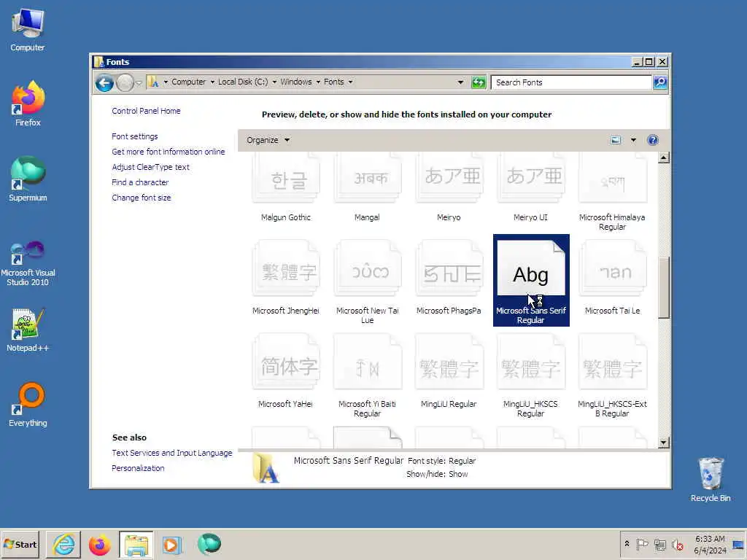Open address bar history dropdown

[x=460, y=82]
